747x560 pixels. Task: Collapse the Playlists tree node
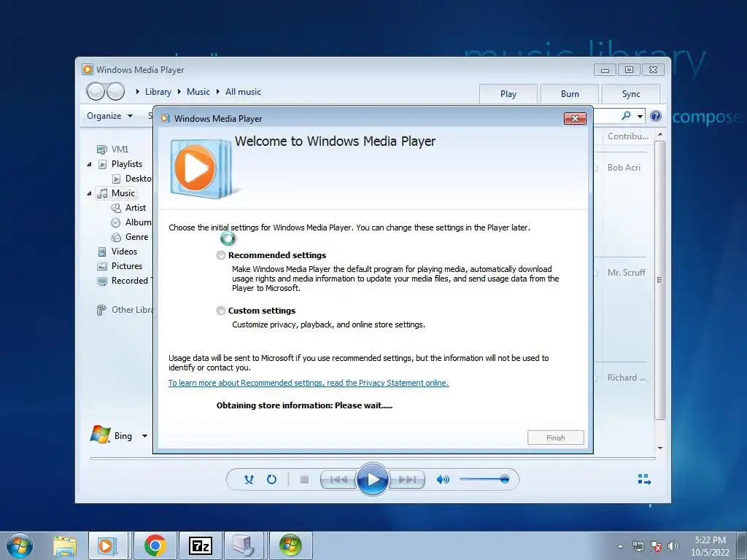[x=89, y=164]
